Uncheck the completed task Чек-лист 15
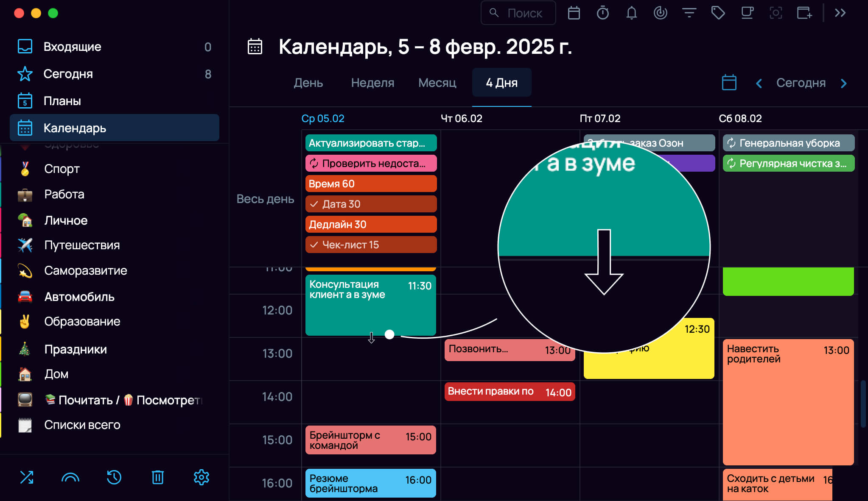The height and width of the screenshot is (501, 868). [314, 245]
